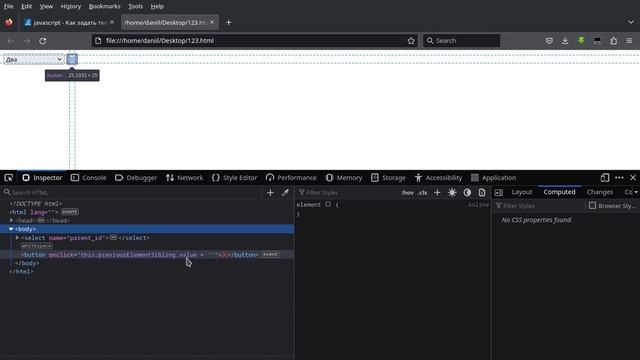Click Filter Styles in the Computed pane
Viewport: 640px width, 360px height.
point(540,206)
